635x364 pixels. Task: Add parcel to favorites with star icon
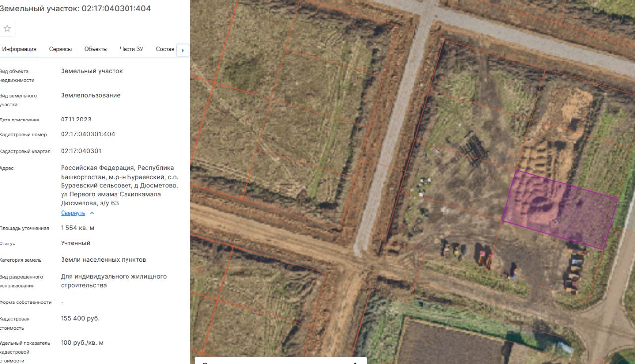pos(7,29)
